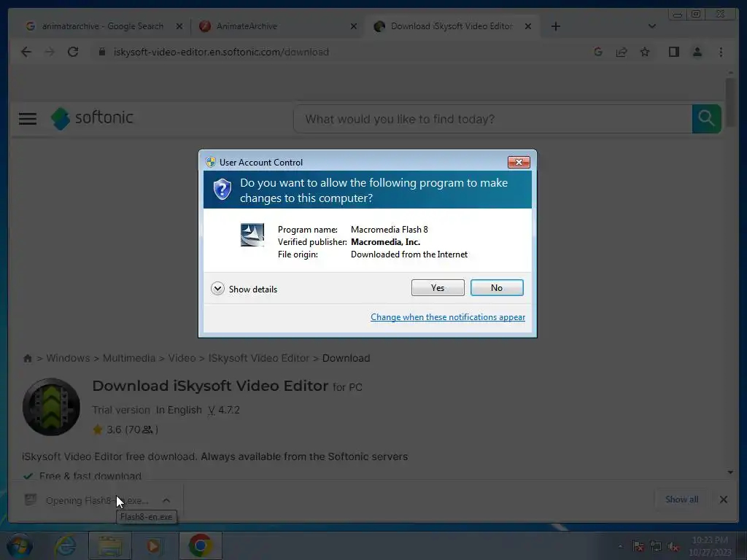Image resolution: width=747 pixels, height=560 pixels.
Task: Click the Softonic logo
Action: [x=92, y=118]
